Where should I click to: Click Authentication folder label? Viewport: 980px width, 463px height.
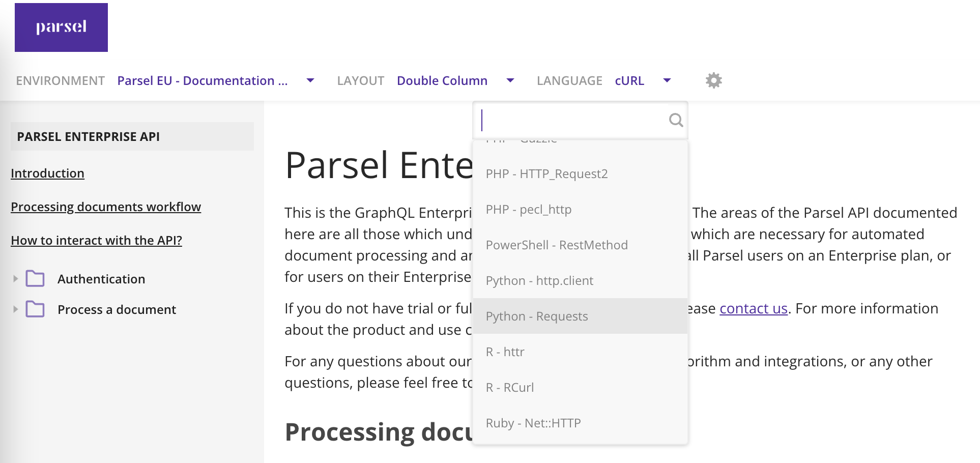tap(101, 279)
